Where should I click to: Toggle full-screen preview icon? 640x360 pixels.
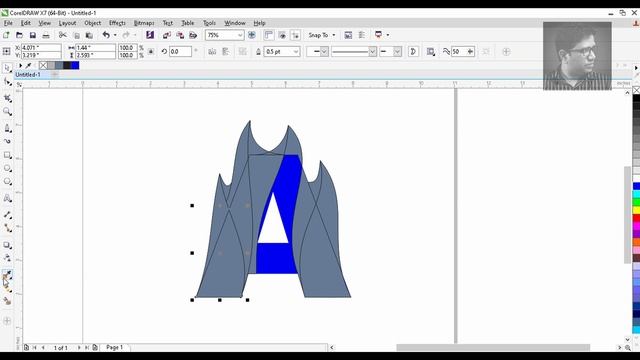(252, 35)
